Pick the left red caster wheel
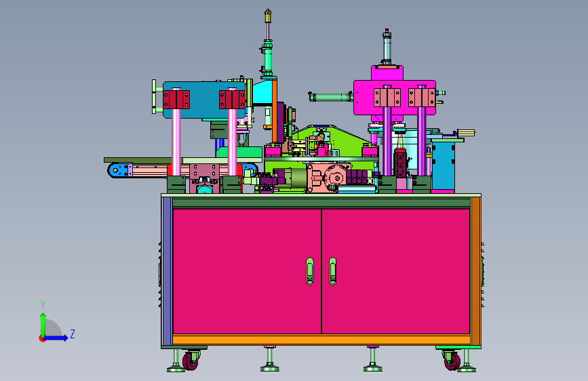This screenshot has width=588, height=381. click(x=191, y=361)
